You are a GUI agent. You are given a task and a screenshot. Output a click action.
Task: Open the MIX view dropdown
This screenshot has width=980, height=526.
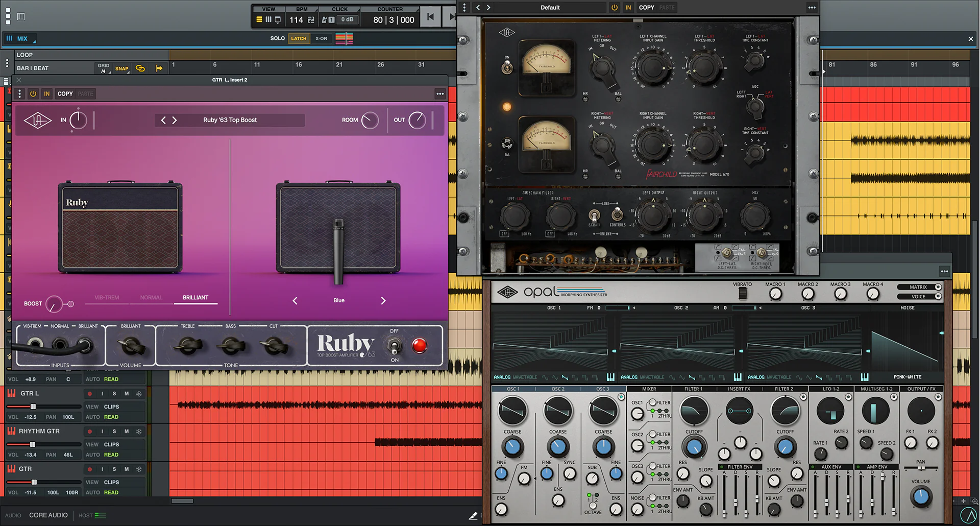(x=22, y=39)
